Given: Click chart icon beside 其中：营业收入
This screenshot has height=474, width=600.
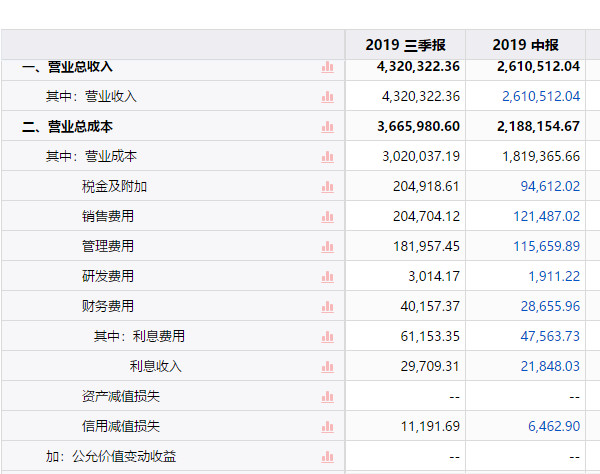Looking at the screenshot, I should 328,97.
